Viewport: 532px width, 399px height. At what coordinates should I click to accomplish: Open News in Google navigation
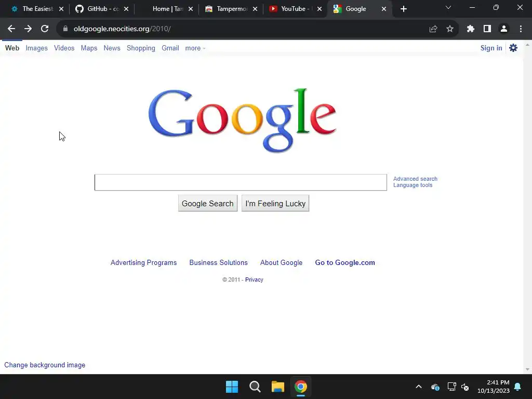(x=112, y=48)
